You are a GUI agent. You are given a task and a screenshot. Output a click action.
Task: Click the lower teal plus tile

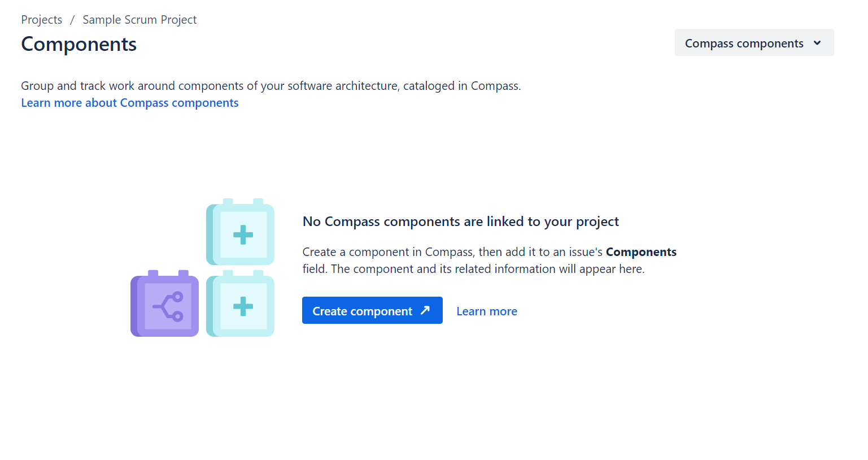(242, 306)
